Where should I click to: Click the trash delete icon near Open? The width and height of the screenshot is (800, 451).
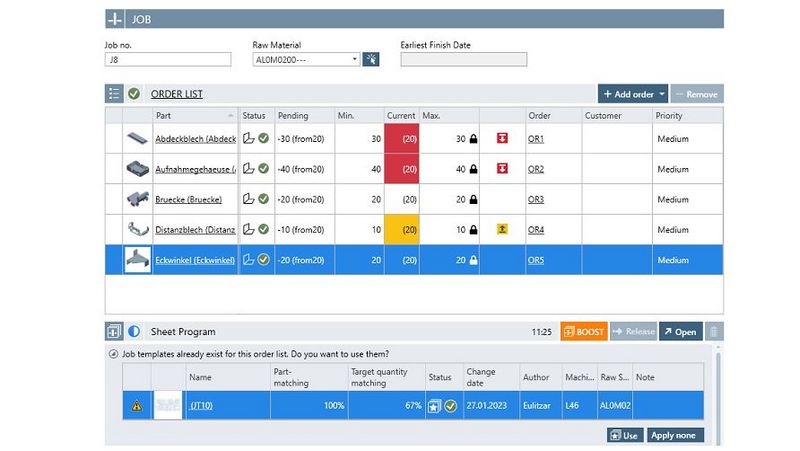click(x=712, y=331)
